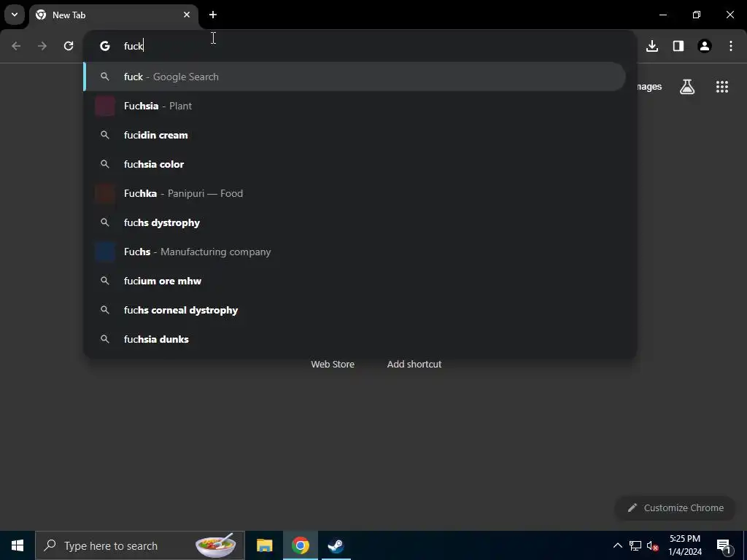Image resolution: width=747 pixels, height=560 pixels.
Task: Open Steam from the taskbar
Action: click(x=336, y=545)
